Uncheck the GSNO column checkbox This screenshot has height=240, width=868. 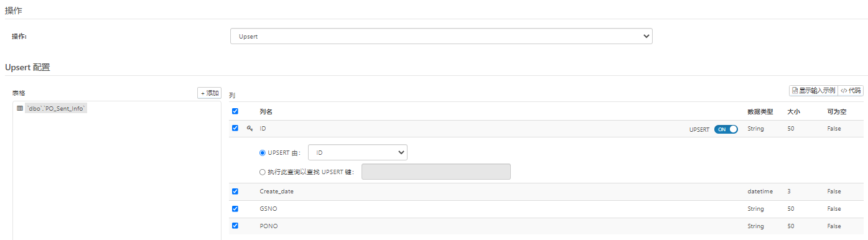click(x=235, y=209)
